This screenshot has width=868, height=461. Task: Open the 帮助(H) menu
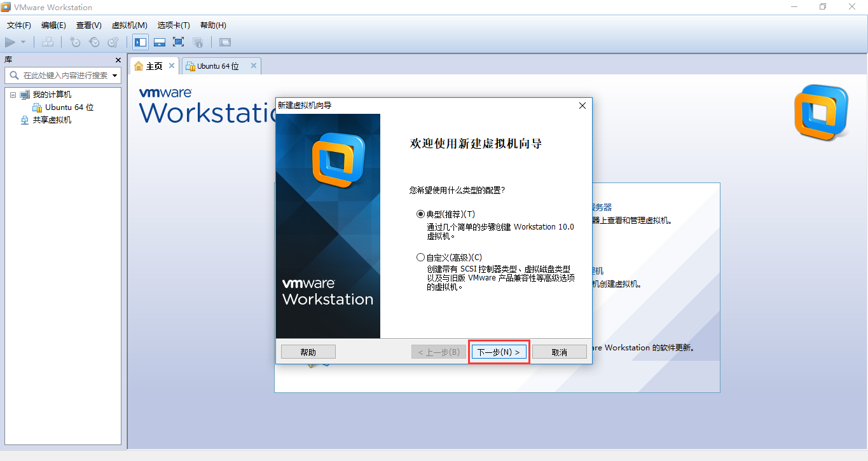[x=213, y=25]
